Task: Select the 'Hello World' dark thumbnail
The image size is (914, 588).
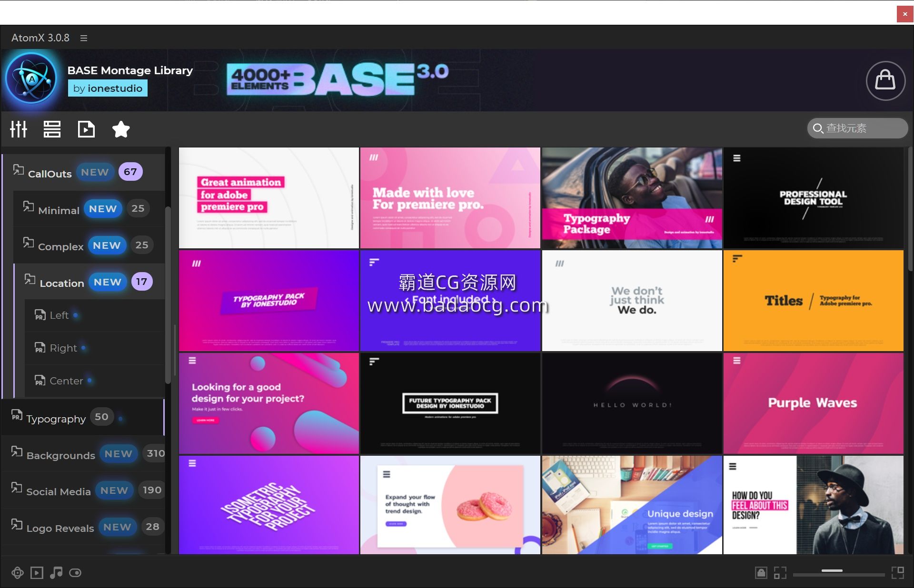Action: coord(632,403)
